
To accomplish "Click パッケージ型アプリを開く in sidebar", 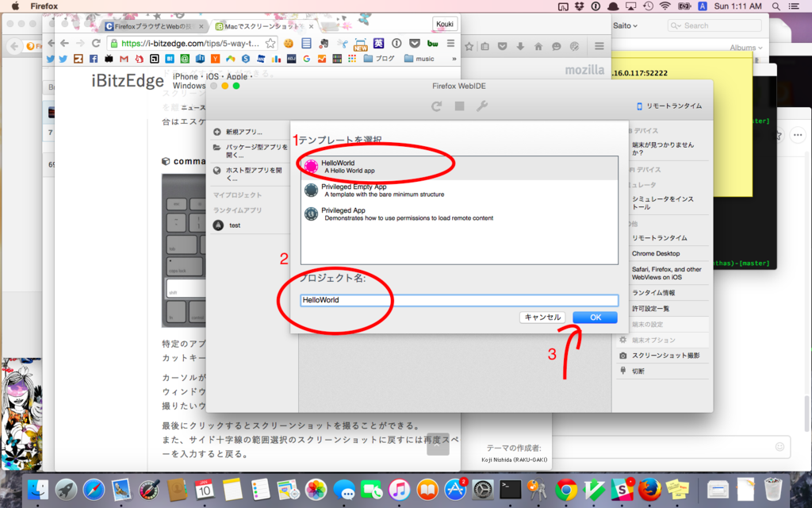I will coord(251,151).
